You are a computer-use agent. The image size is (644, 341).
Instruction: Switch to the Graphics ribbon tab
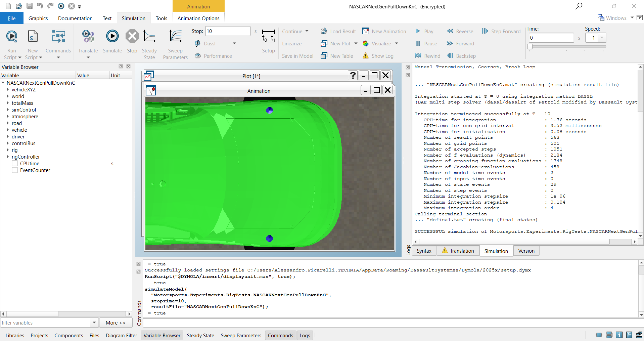tap(38, 18)
